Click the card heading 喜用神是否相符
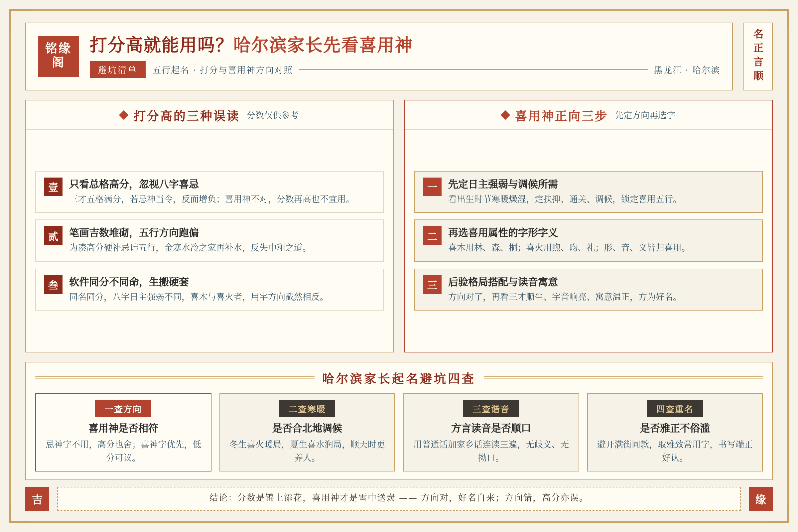The image size is (798, 532). 123,428
